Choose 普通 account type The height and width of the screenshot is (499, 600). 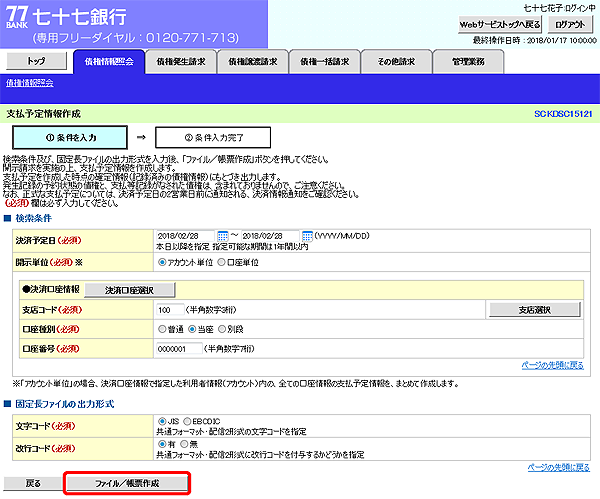tap(162, 329)
